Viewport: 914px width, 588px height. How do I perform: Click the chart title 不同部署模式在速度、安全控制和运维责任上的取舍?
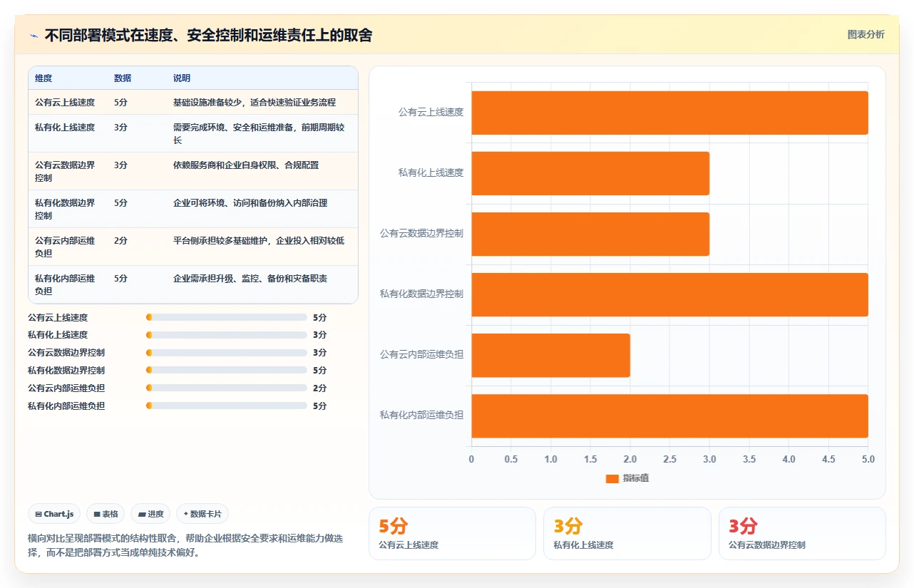tap(208, 35)
